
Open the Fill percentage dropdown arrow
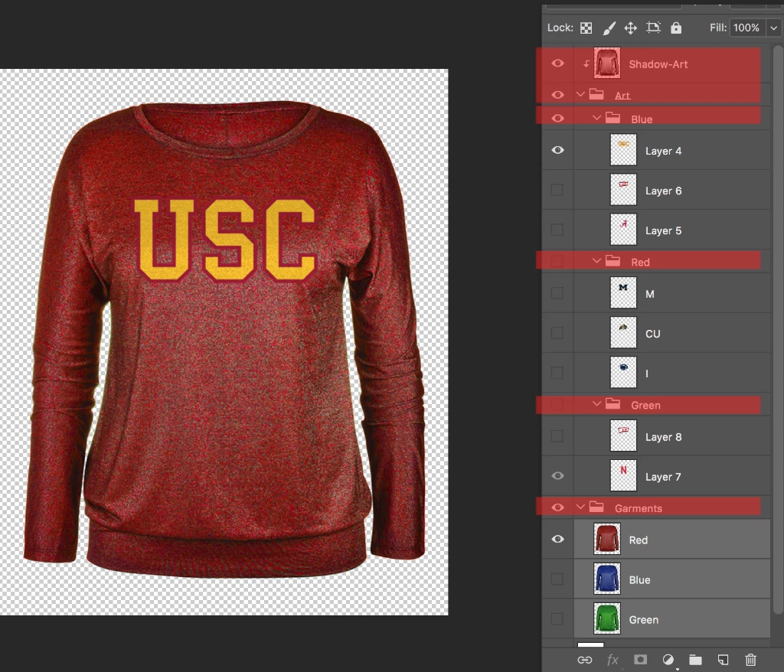[773, 28]
